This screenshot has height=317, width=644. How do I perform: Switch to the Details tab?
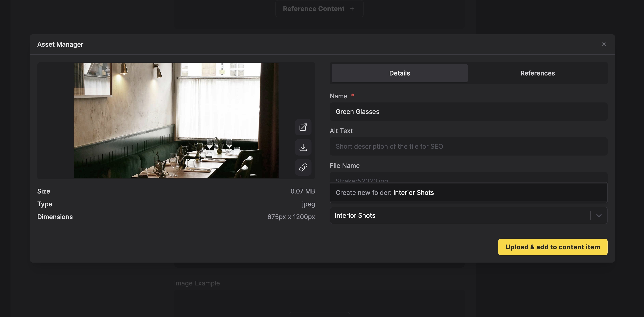tap(399, 73)
